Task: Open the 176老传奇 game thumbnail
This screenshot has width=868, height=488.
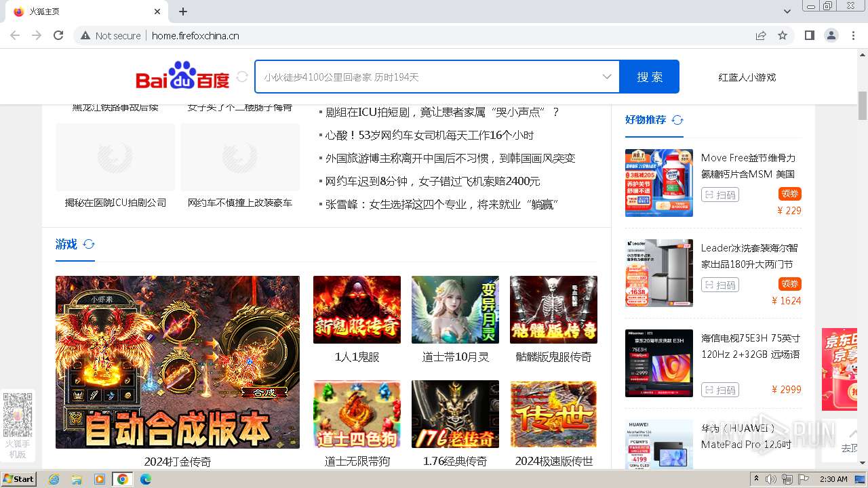Action: coord(455,414)
